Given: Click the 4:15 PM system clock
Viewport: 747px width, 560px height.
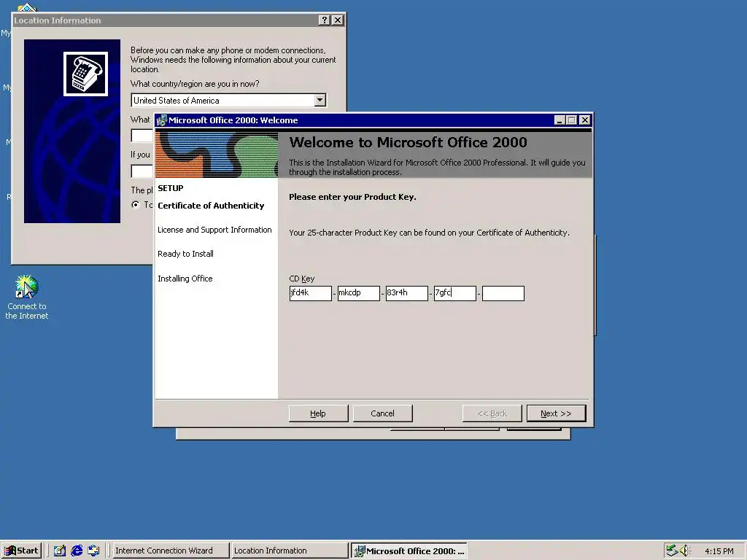Looking at the screenshot, I should (x=719, y=551).
